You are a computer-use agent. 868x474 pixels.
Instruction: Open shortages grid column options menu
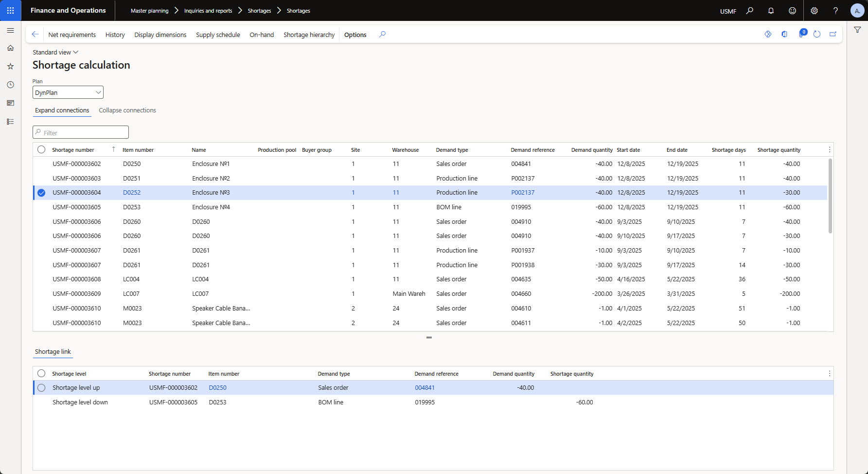click(x=829, y=150)
